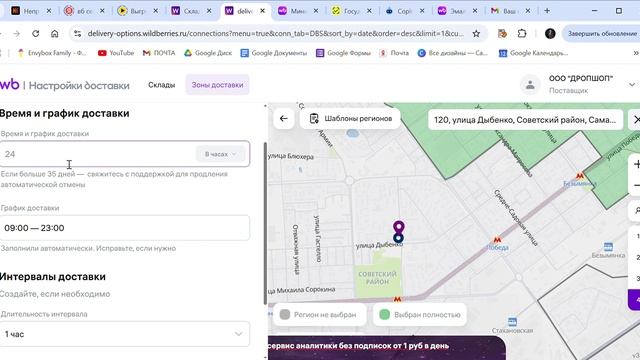640x360 pixels.
Task: Show more bookmarks chevron
Action: pyautogui.click(x=636, y=53)
